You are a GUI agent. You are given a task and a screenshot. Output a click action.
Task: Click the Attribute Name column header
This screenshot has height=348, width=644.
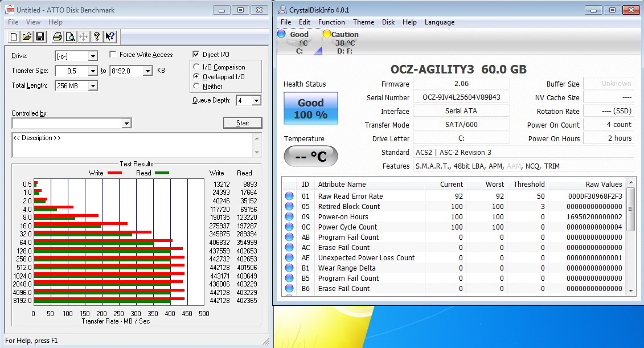pyautogui.click(x=370, y=184)
